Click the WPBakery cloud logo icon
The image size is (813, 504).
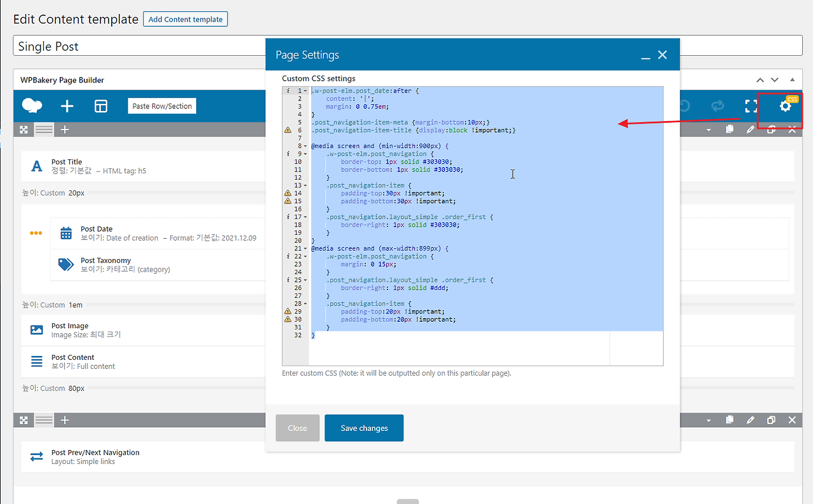click(32, 106)
